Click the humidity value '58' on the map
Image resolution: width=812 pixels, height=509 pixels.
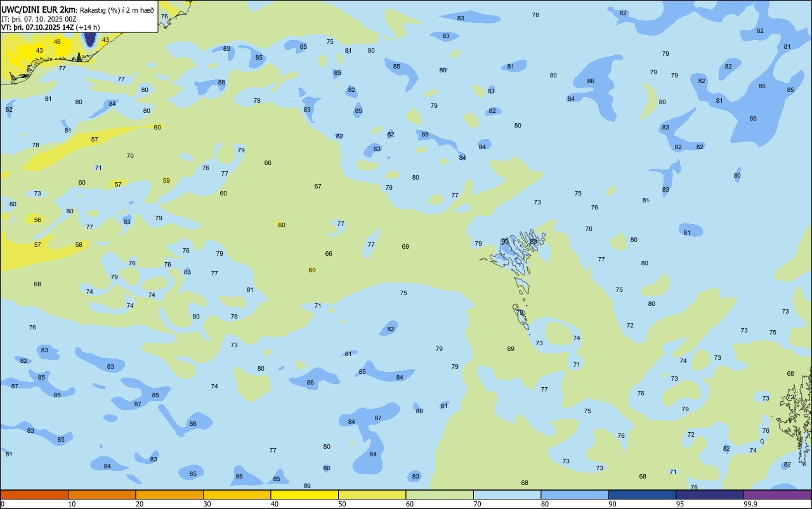point(79,245)
